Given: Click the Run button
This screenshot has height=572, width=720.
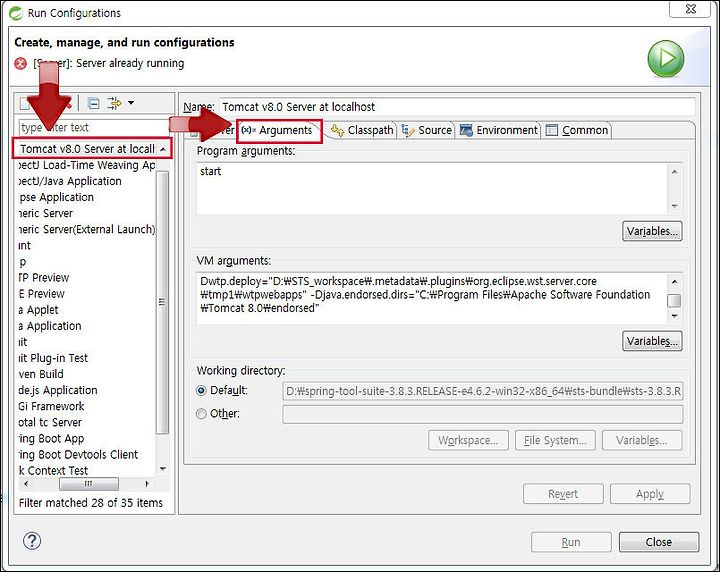Looking at the screenshot, I should 571,542.
